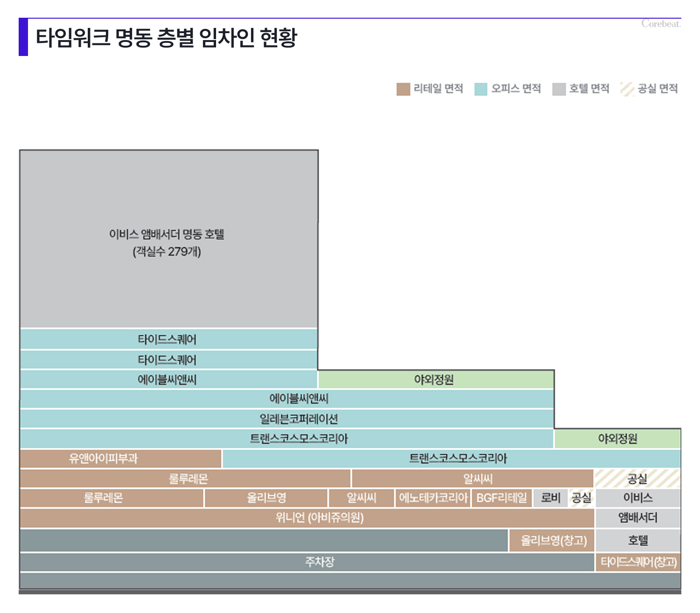700x613 pixels.
Task: Click the 호텔 면적 legend label
Action: (589, 89)
